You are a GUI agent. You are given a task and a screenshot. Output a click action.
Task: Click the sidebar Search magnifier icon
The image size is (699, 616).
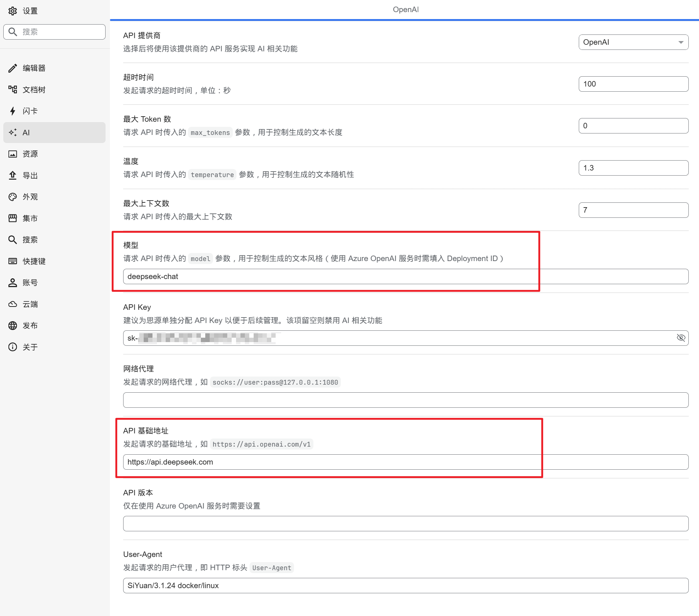click(13, 240)
